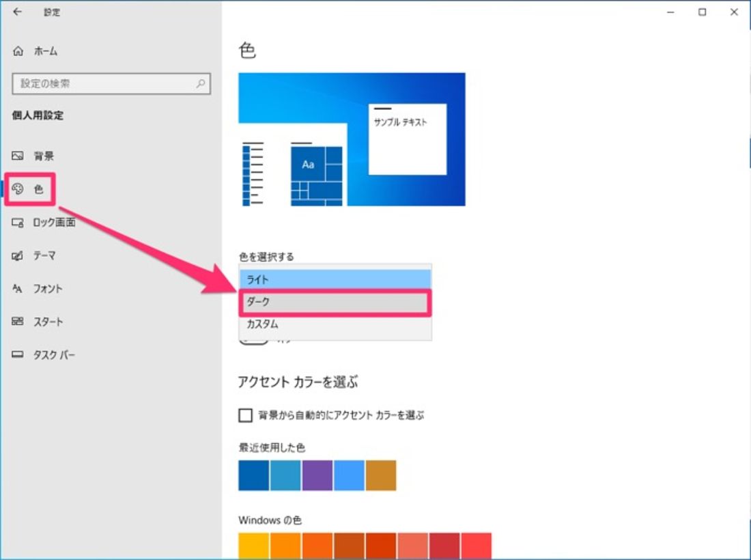
Task: Open the Fonts (フォント) icon
Action: (x=18, y=289)
